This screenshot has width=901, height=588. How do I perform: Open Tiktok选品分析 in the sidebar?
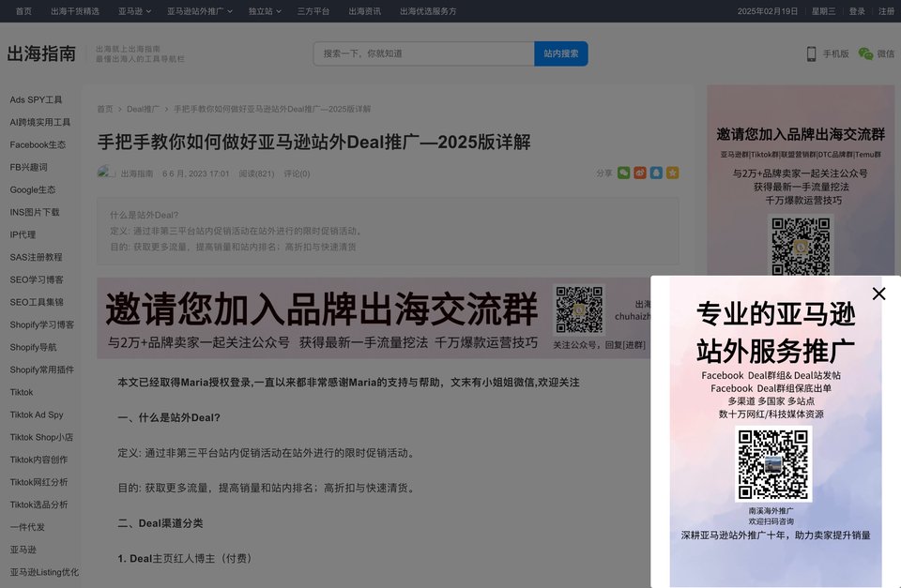[38, 505]
